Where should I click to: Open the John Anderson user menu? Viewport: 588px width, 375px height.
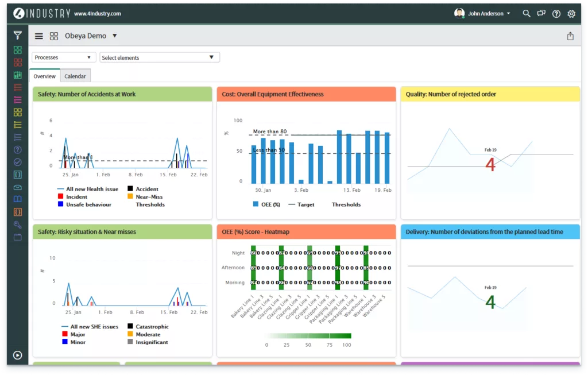tap(489, 14)
